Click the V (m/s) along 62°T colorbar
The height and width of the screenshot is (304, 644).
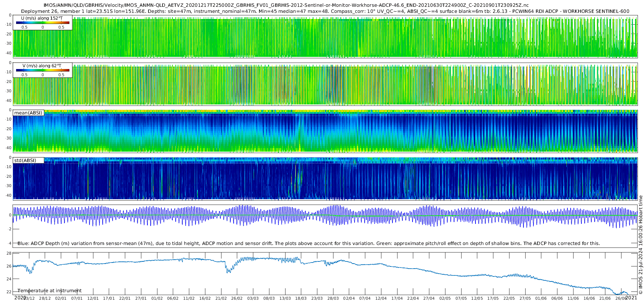(x=43, y=70)
